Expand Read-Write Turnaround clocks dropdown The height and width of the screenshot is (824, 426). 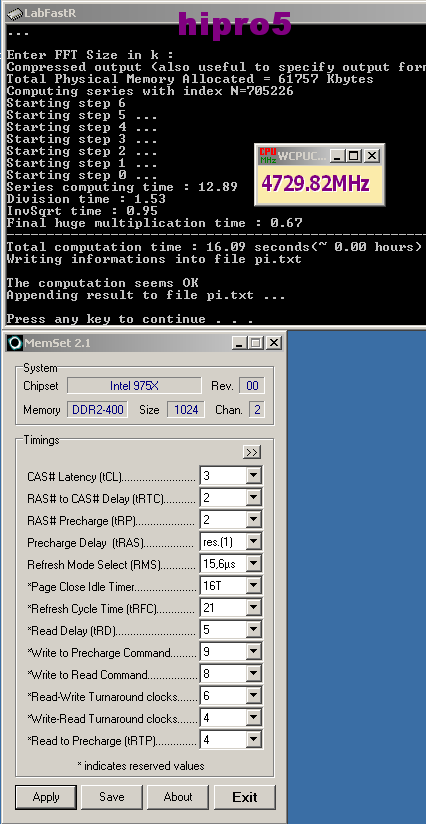click(254, 696)
